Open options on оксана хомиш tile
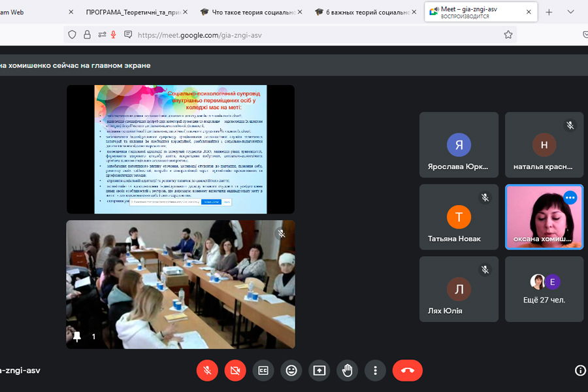Image resolution: width=588 pixels, height=392 pixels. (570, 197)
